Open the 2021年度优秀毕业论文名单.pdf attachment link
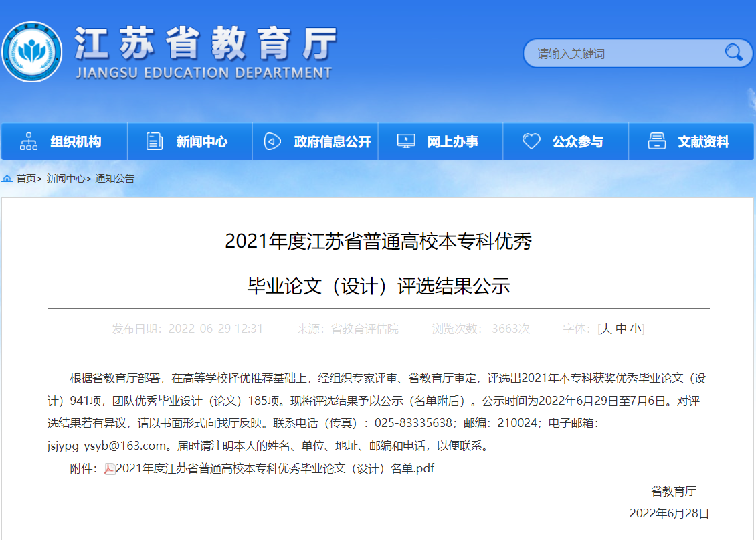756x540 pixels. pos(275,468)
